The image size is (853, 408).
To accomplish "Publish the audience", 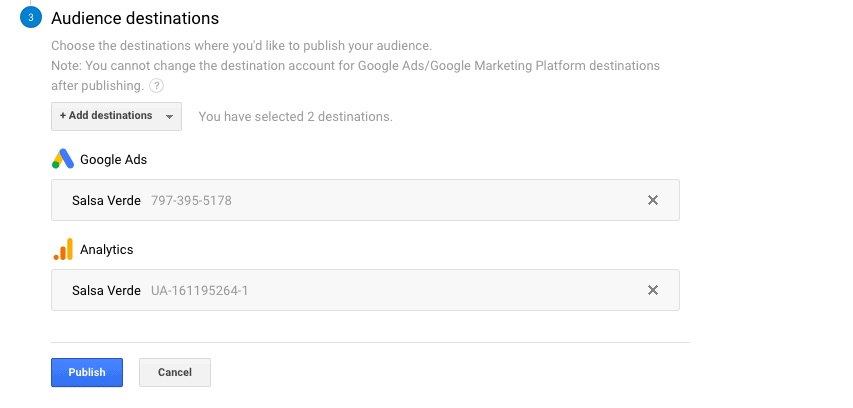I will [87, 372].
